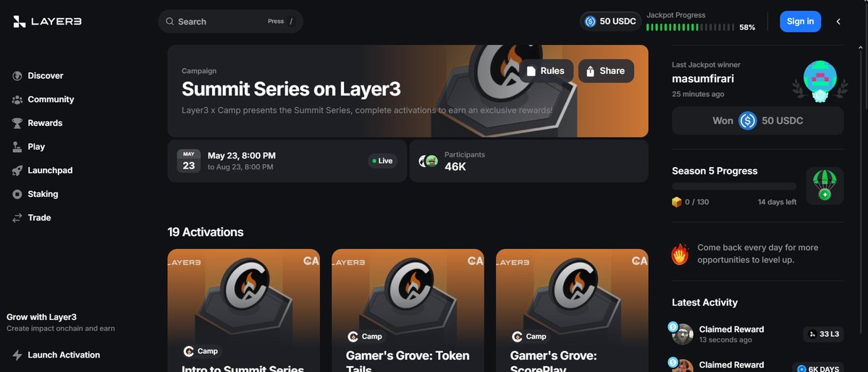The image size is (868, 372).
Task: Click the Launch Activation lightning item
Action: click(x=56, y=355)
